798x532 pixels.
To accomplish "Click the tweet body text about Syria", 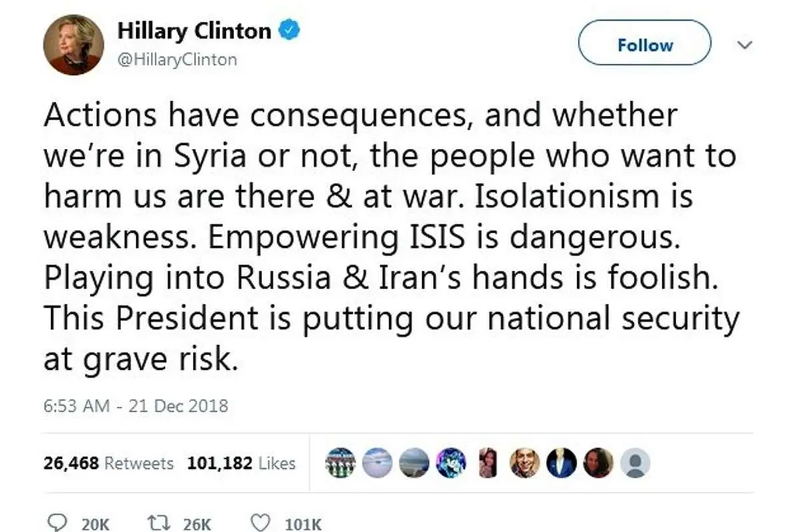I will 392,237.
